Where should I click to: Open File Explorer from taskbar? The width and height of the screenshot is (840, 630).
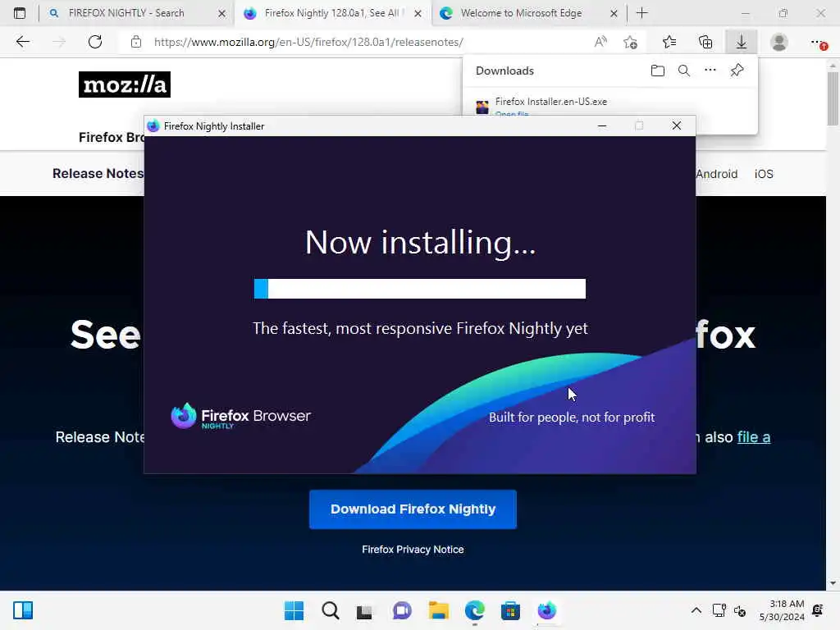pyautogui.click(x=438, y=610)
